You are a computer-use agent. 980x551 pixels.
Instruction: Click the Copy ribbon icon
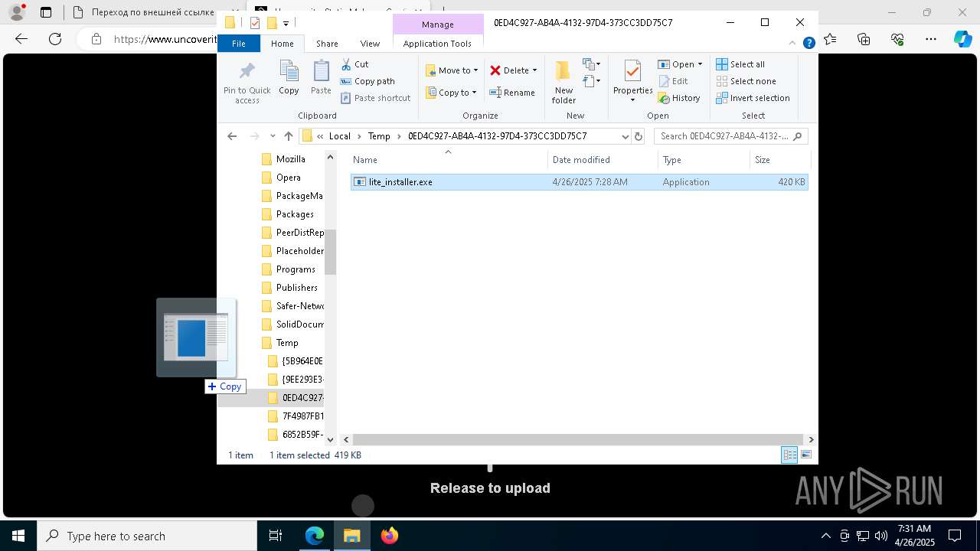[289, 72]
